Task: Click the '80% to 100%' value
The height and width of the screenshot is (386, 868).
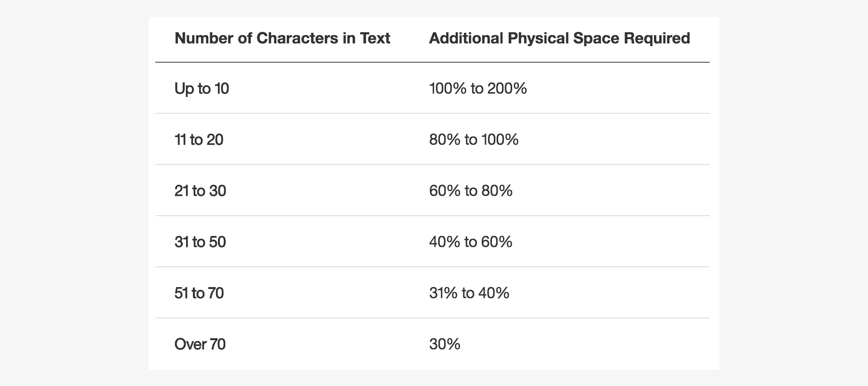Action: coord(474,140)
